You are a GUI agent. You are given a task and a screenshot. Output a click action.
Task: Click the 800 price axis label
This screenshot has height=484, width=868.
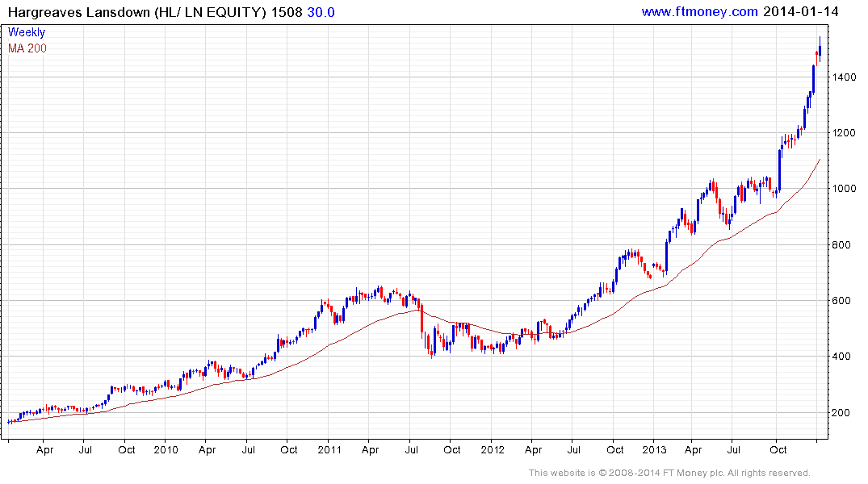coord(841,245)
